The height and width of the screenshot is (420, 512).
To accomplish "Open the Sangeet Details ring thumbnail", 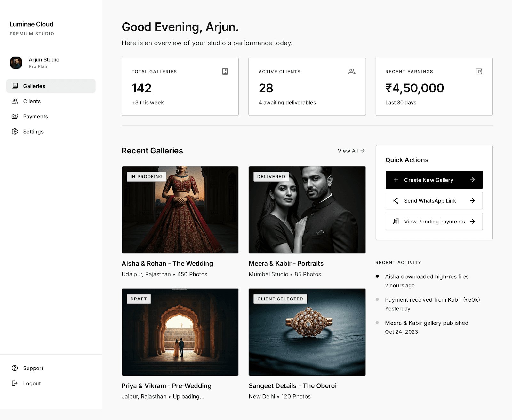I will 307,332.
